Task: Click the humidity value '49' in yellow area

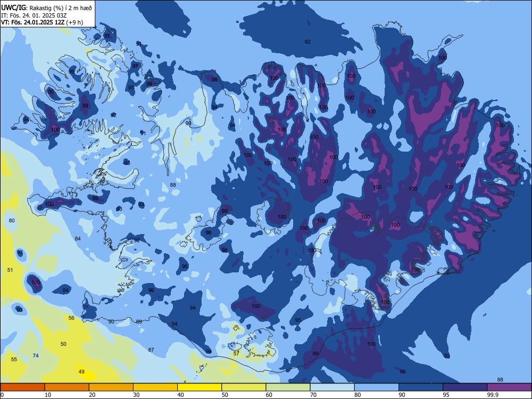Action: pos(81,371)
